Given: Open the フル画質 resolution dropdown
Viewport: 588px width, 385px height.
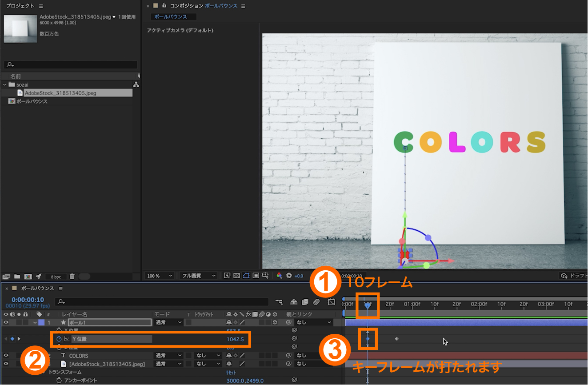Looking at the screenshot, I should (x=198, y=276).
